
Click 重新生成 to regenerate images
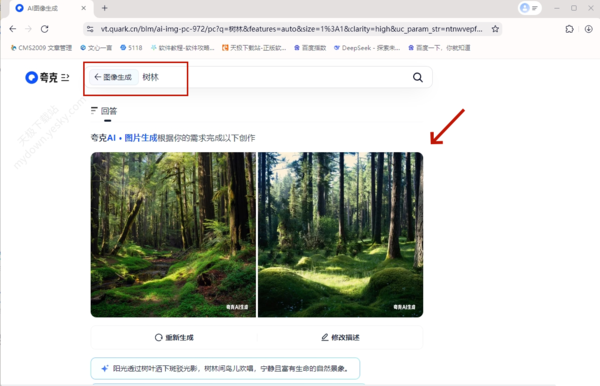(x=174, y=337)
